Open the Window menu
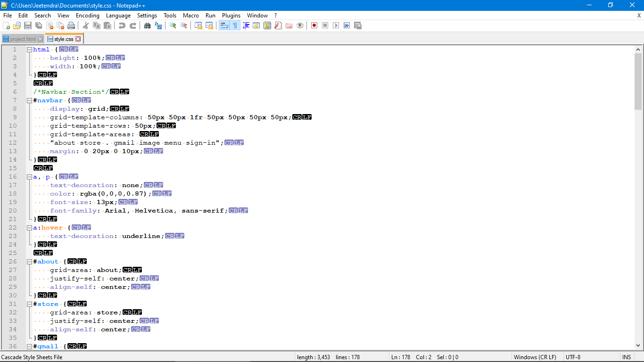644x362 pixels. click(x=257, y=16)
